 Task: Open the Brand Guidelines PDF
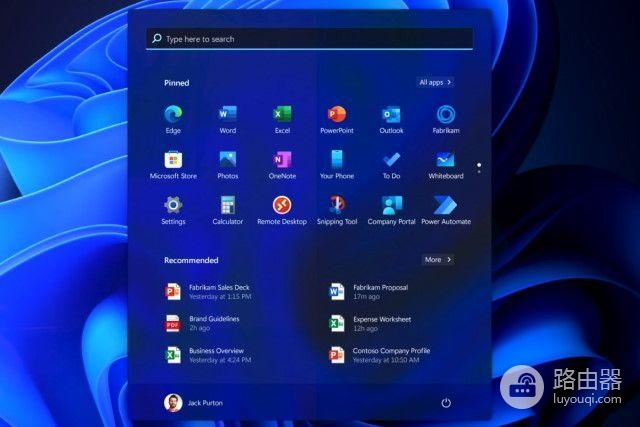click(x=202, y=323)
